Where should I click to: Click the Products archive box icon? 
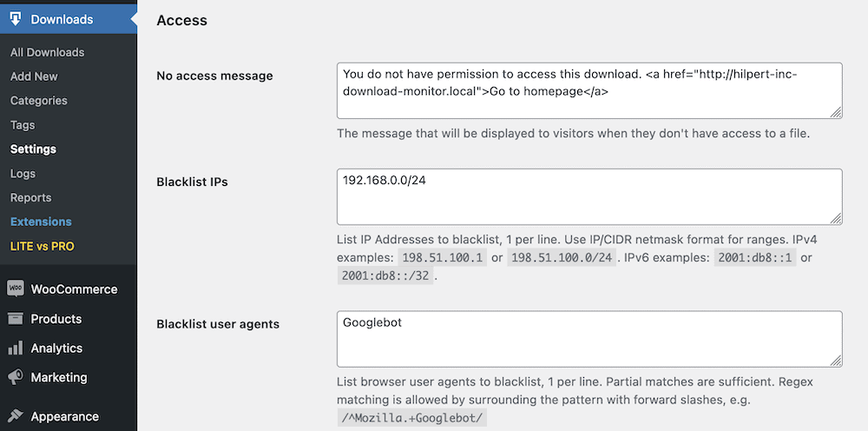click(16, 319)
